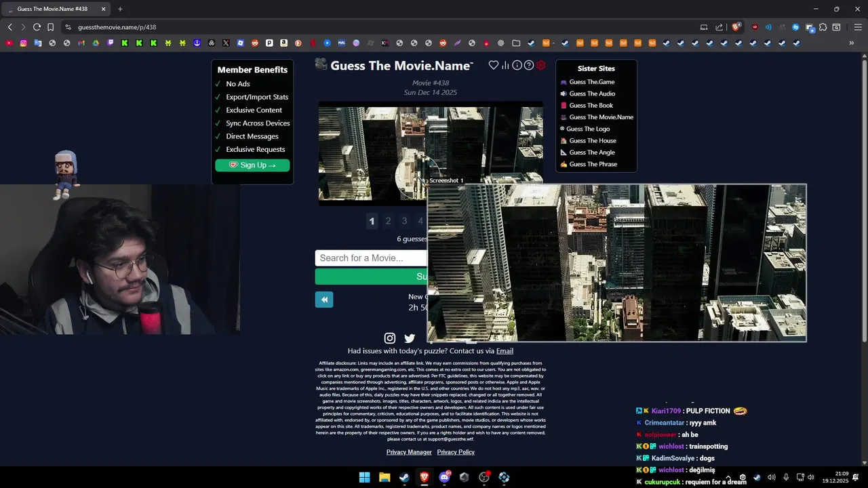Open File Explorer from taskbar
The width and height of the screenshot is (868, 488).
pos(384,477)
